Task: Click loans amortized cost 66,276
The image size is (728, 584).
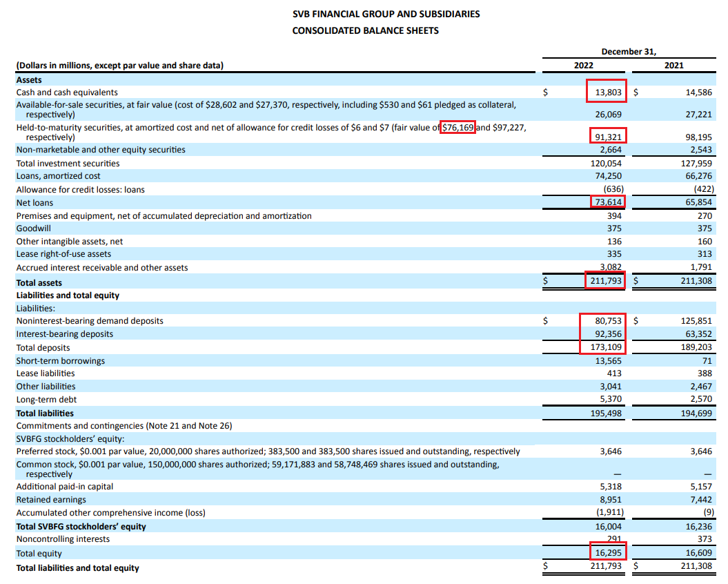Action: (698, 176)
